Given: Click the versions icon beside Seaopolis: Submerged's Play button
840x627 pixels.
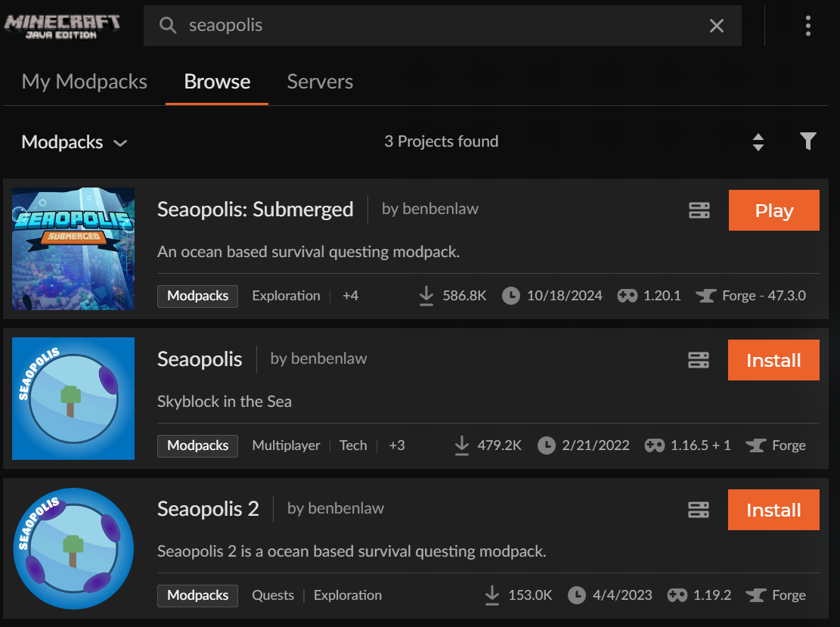Looking at the screenshot, I should click(699, 210).
